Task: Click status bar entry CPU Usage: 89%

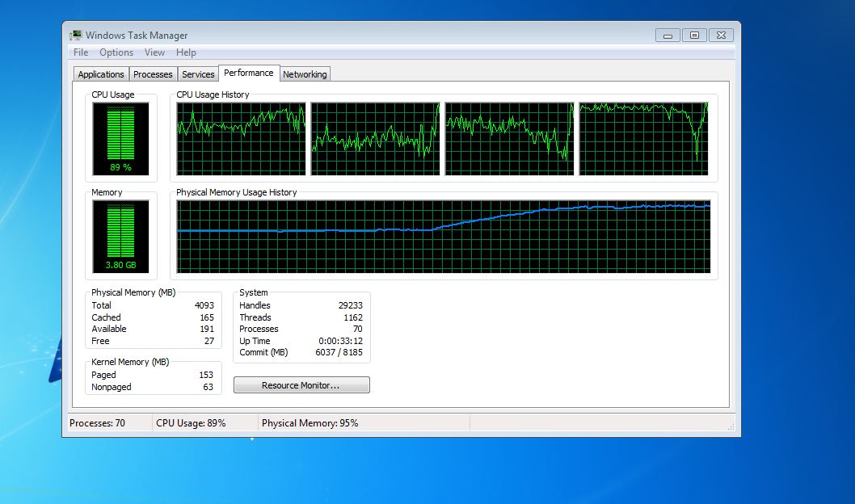Action: pos(191,422)
